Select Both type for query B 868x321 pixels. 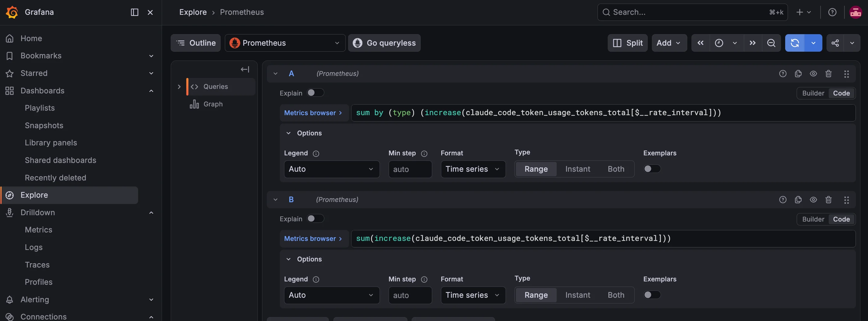[x=616, y=295]
